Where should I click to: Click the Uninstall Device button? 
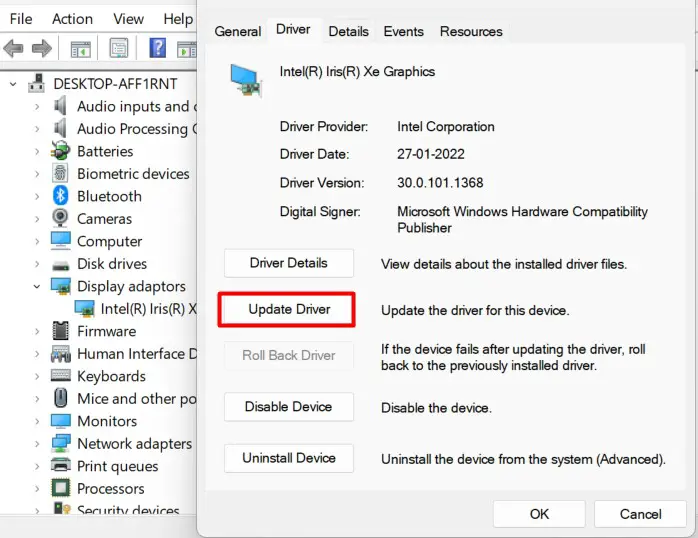tap(289, 458)
